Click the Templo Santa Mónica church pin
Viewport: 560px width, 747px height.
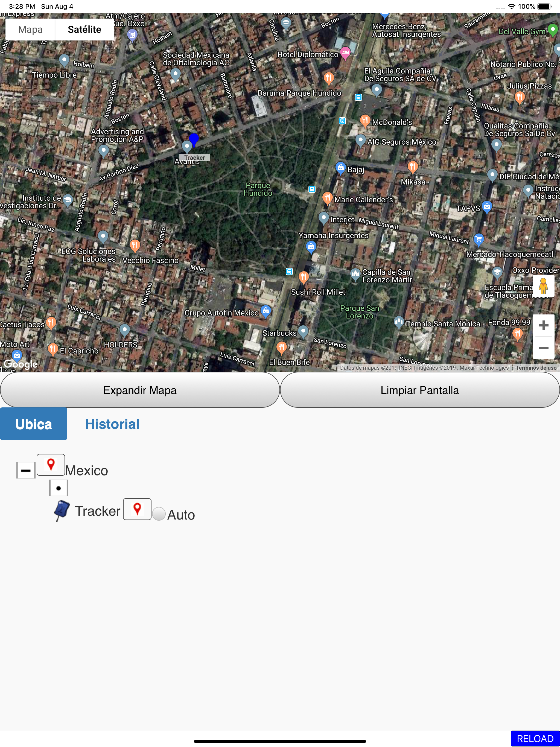tap(399, 322)
